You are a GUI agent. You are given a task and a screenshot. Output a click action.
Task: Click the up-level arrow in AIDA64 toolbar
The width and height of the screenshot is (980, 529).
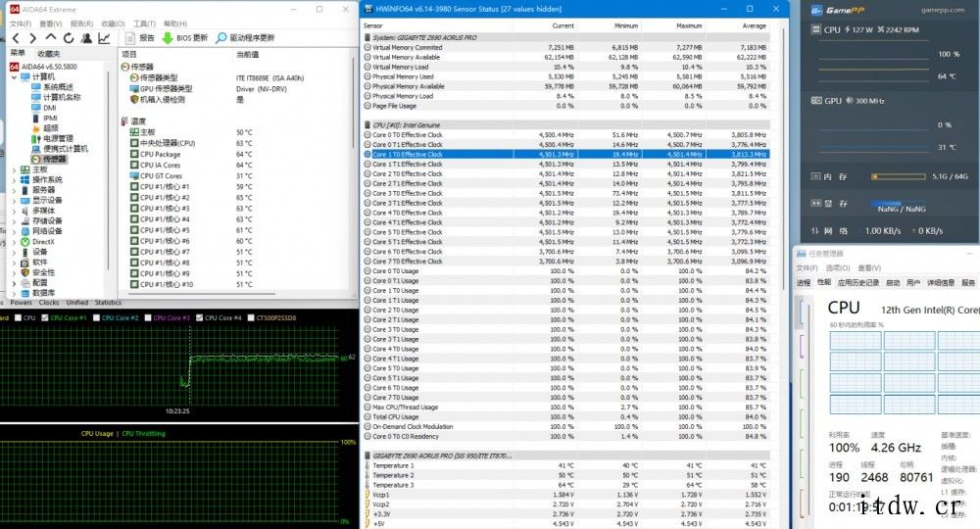[x=51, y=37]
